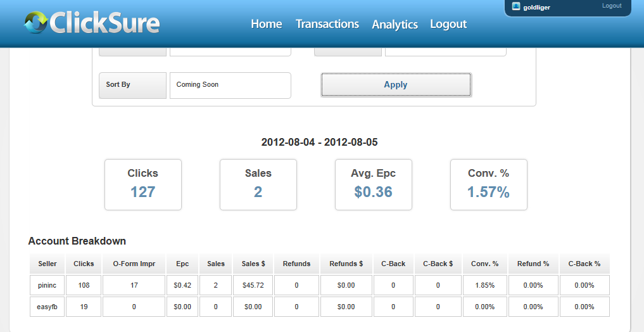Click the ClickSure green arrow logo icon
The image size is (644, 332).
point(35,22)
